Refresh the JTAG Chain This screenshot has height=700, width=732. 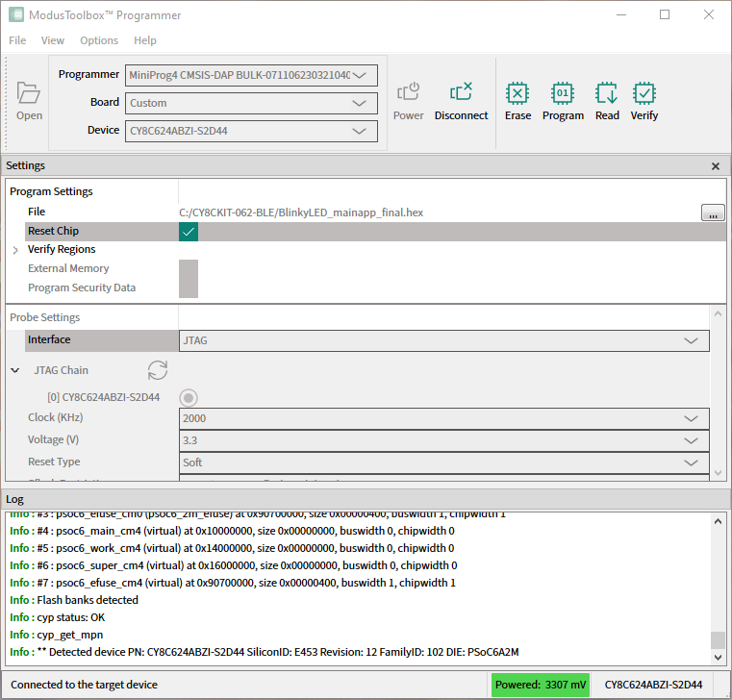coord(158,370)
